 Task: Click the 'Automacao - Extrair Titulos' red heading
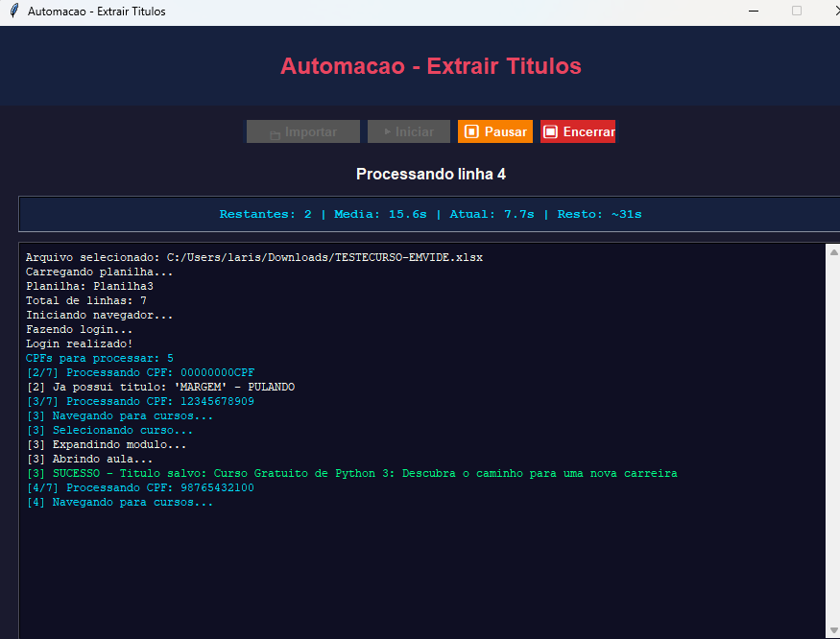(431, 66)
